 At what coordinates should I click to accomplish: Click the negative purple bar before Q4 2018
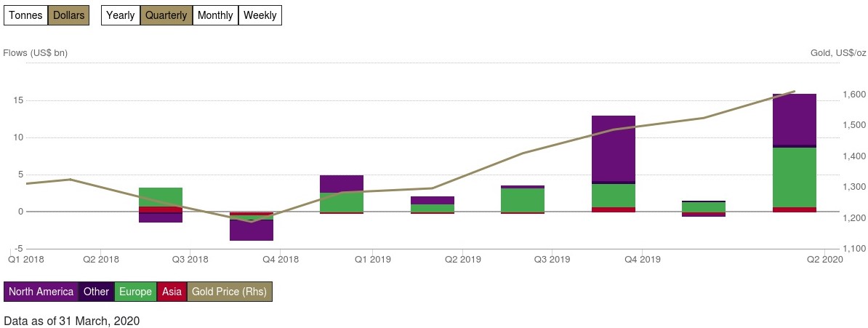252,230
